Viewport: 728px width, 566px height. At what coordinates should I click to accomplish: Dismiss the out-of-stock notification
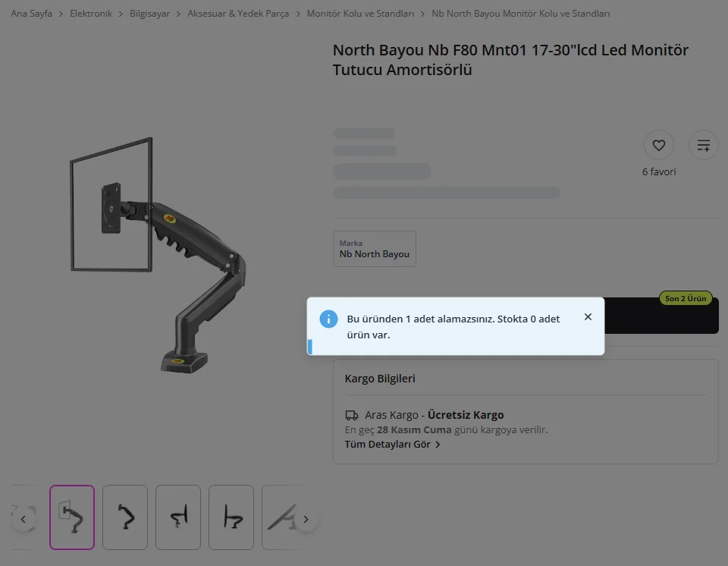(588, 317)
